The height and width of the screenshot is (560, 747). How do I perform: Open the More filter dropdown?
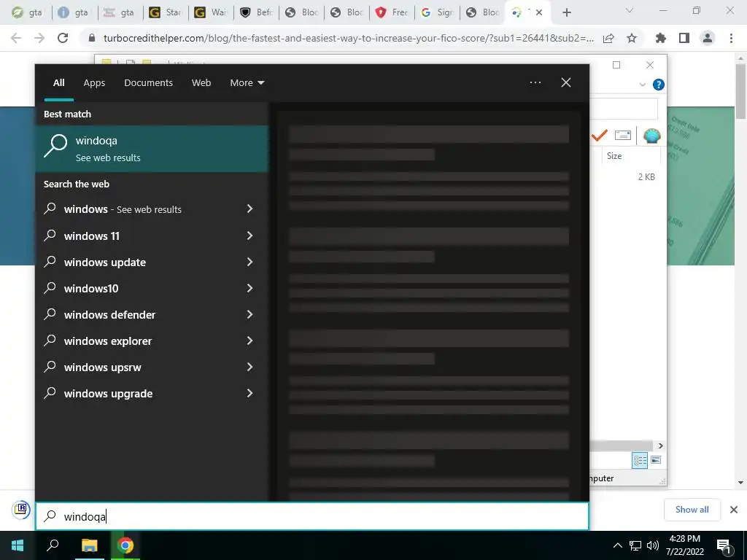247,83
